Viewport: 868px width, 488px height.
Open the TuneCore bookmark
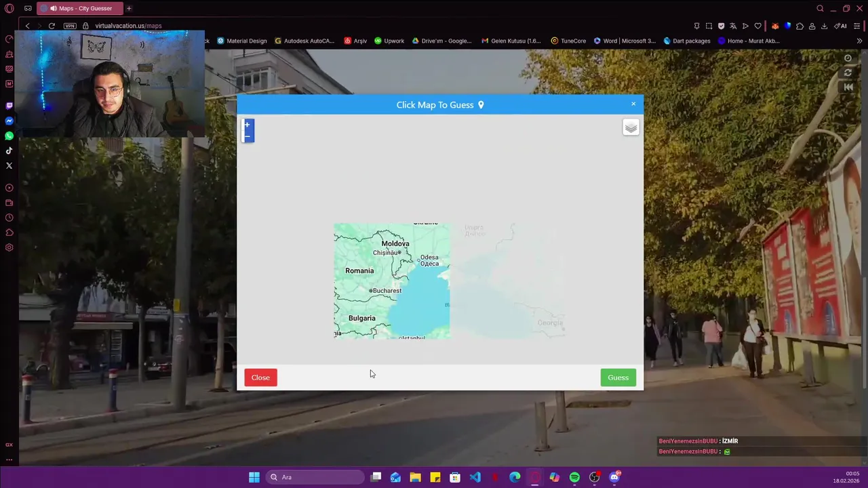point(568,41)
